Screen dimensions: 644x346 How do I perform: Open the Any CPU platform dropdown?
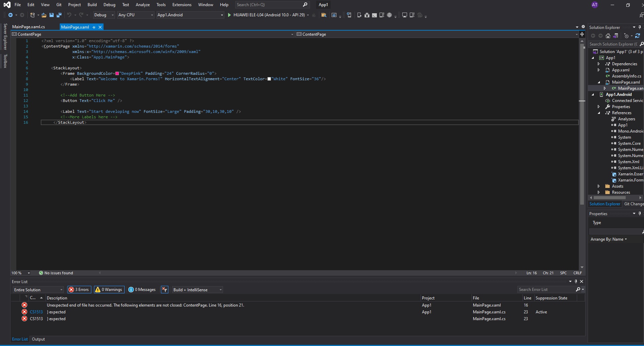pos(151,15)
